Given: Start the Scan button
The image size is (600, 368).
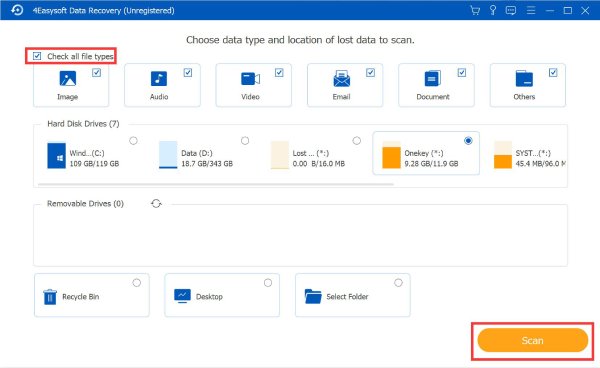Looking at the screenshot, I should click(532, 340).
